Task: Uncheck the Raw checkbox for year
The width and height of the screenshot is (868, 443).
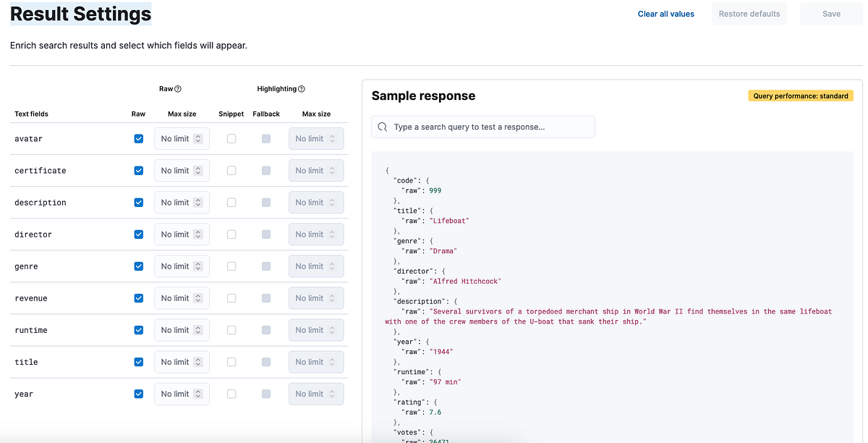Action: click(139, 394)
